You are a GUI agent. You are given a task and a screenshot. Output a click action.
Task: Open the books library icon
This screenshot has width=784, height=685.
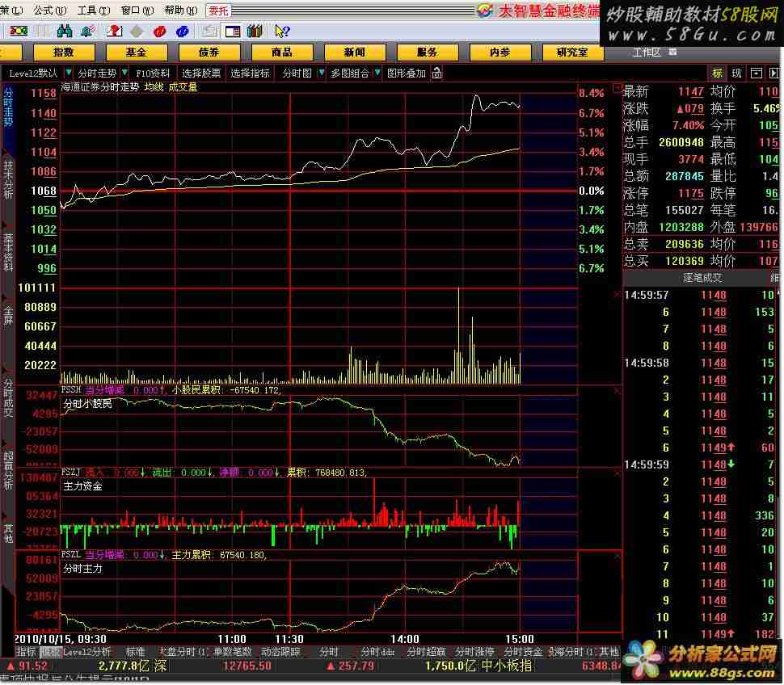[x=255, y=32]
